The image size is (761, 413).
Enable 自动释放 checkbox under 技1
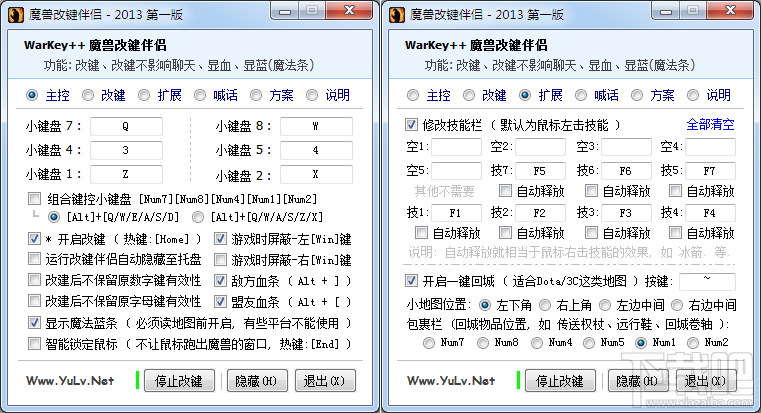click(x=421, y=233)
